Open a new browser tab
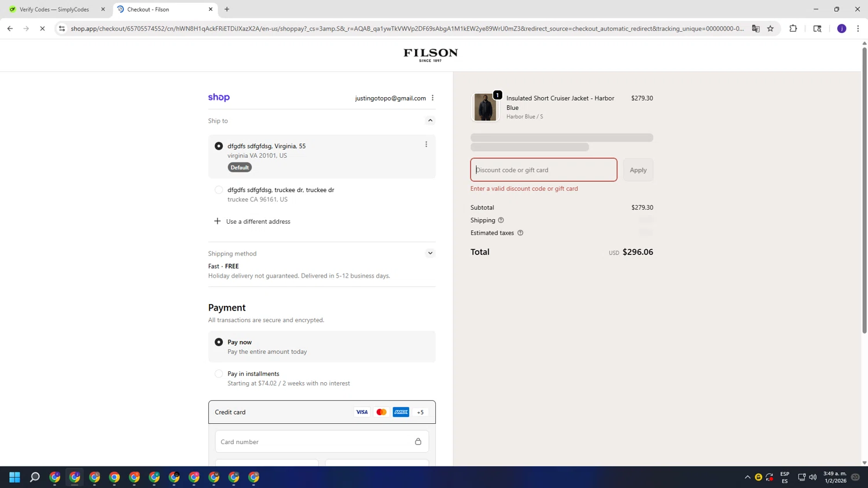The image size is (868, 488). [227, 9]
